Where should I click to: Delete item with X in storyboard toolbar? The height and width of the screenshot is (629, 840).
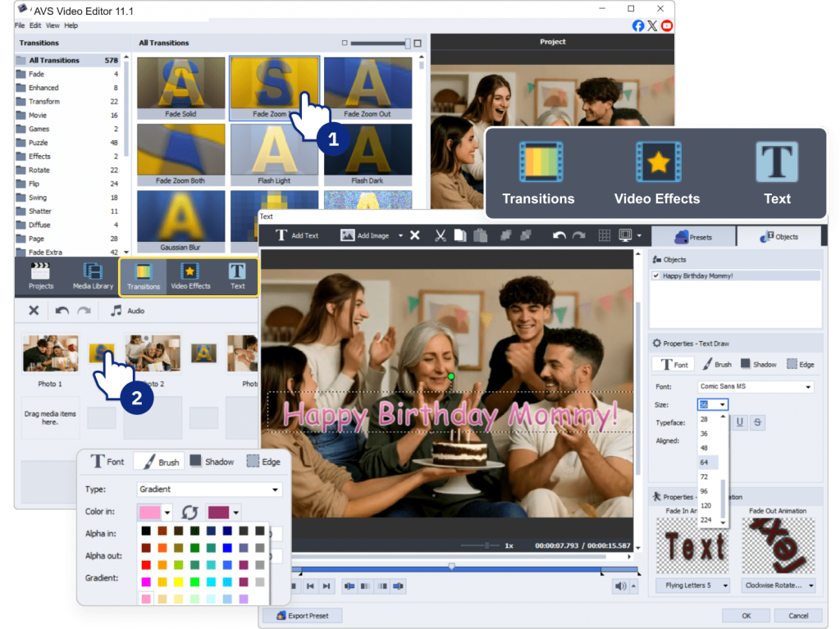tap(34, 311)
